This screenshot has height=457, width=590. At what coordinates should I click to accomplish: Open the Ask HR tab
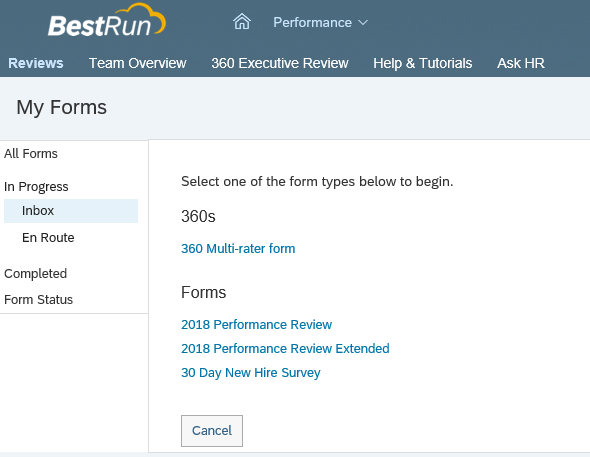(x=521, y=63)
